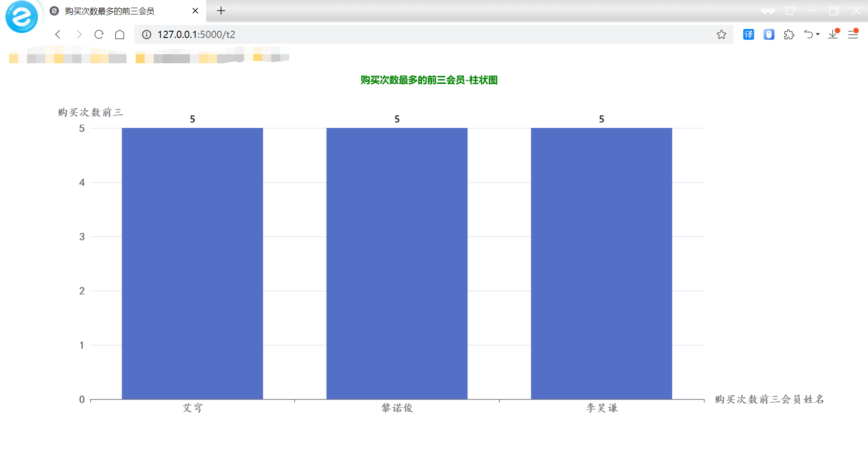Open the translate tool in the toolbar
868x461 pixels.
tap(748, 34)
